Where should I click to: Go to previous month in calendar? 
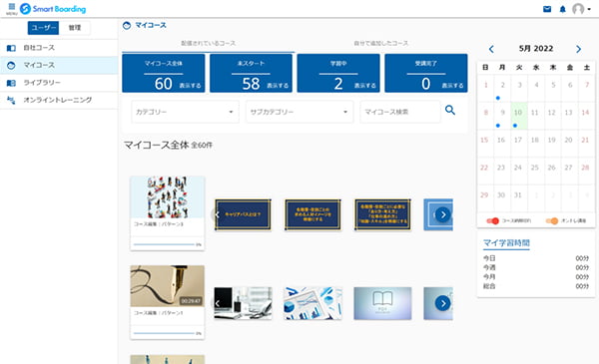(491, 49)
